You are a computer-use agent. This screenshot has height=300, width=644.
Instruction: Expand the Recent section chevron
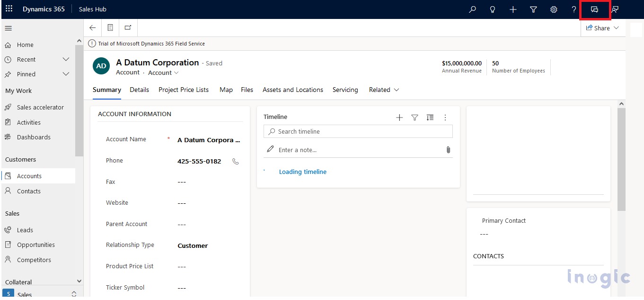(66, 59)
